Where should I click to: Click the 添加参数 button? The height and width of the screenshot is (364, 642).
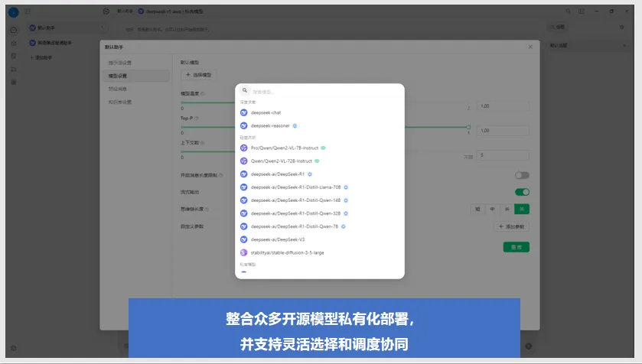(511, 226)
